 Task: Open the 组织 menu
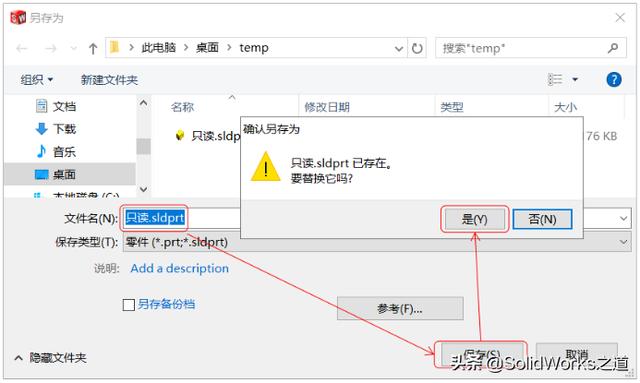pos(37,80)
